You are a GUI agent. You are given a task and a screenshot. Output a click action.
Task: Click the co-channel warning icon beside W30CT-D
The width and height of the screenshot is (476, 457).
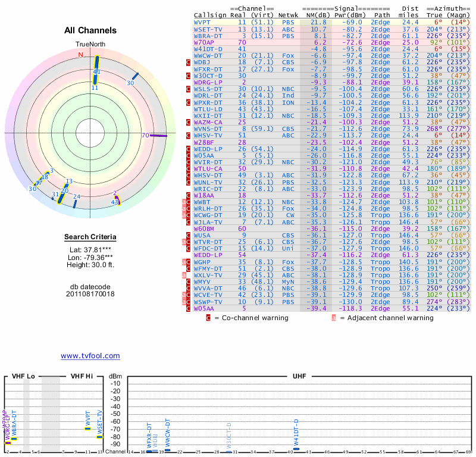click(189, 76)
